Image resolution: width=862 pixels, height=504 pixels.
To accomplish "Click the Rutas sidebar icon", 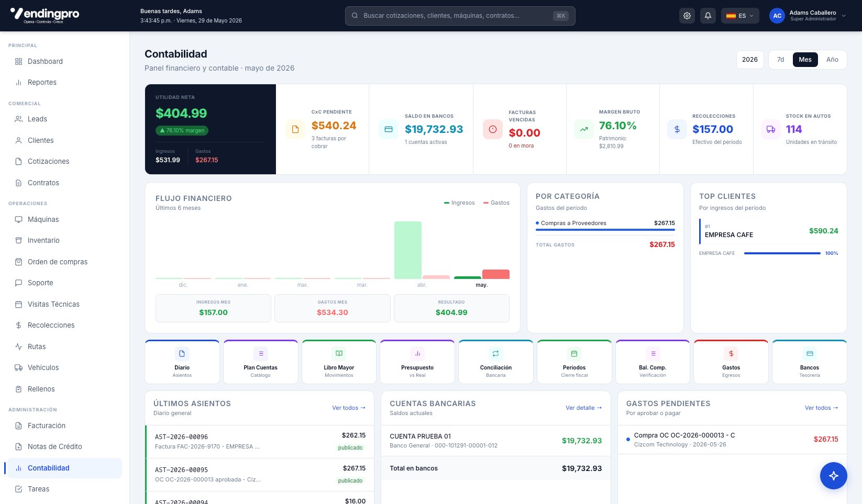I will [18, 346].
